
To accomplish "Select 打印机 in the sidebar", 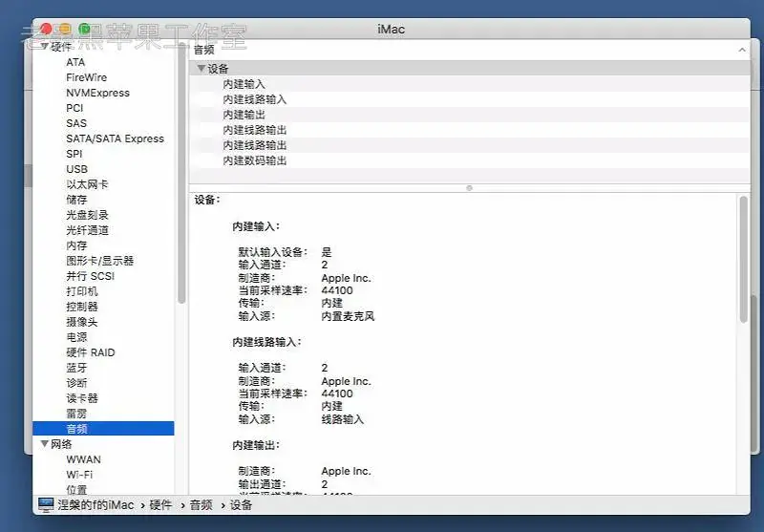I will point(82,291).
